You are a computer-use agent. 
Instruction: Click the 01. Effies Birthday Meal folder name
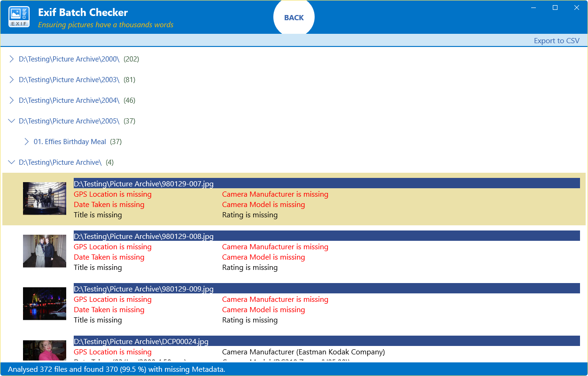click(70, 142)
